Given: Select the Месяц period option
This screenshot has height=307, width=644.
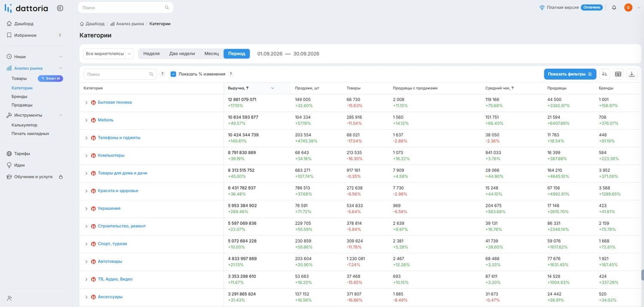Looking at the screenshot, I should click(x=212, y=54).
